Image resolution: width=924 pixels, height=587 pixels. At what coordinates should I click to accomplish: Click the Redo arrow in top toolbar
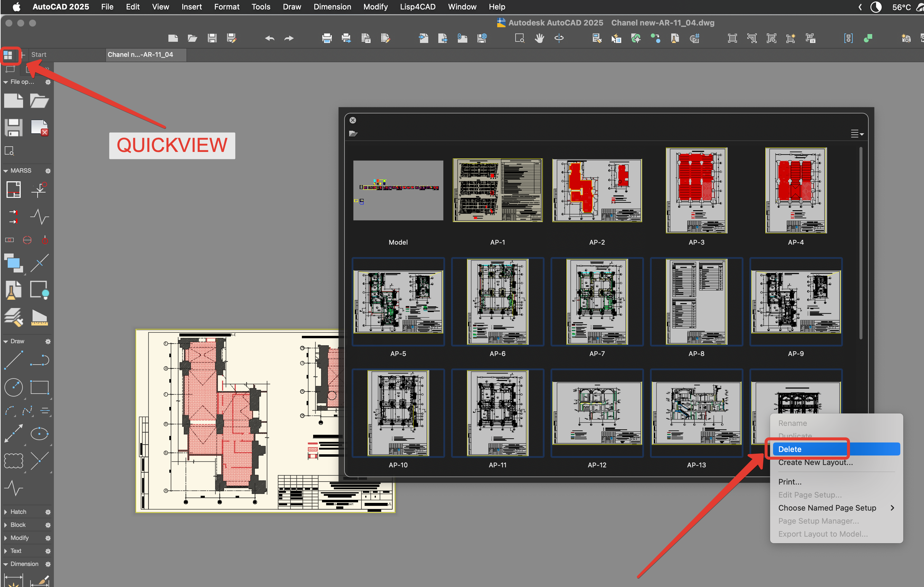point(289,38)
